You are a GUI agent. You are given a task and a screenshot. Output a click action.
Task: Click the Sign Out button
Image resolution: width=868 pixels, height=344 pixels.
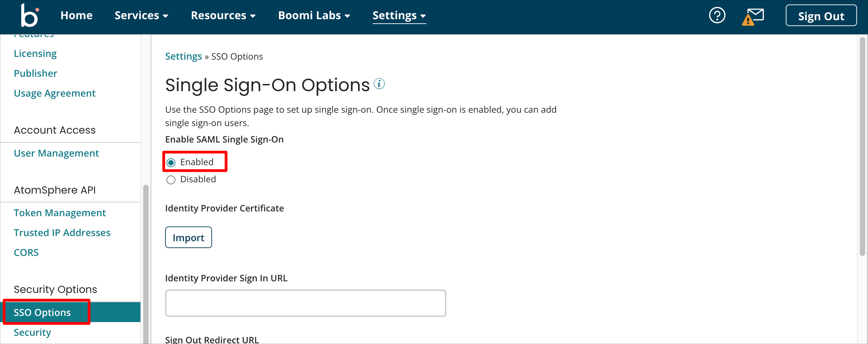(x=821, y=16)
